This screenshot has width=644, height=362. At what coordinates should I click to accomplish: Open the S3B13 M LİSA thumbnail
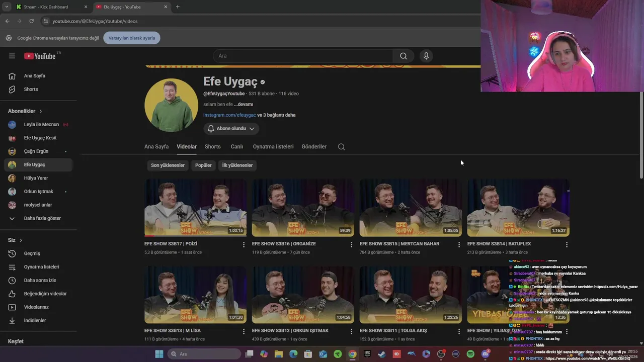[195, 295]
